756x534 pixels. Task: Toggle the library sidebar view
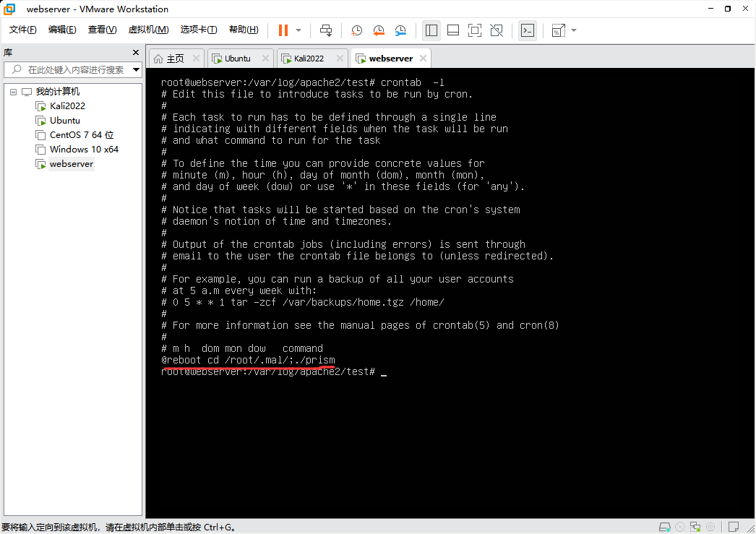(431, 30)
